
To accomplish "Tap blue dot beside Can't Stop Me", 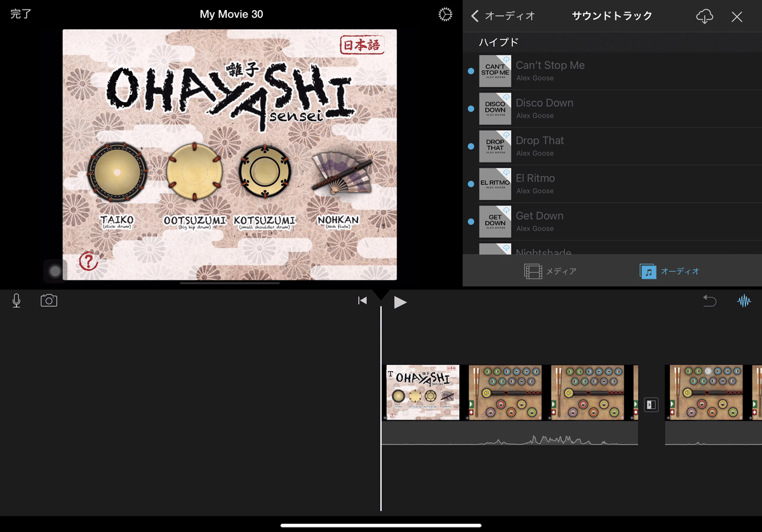I will coord(471,71).
